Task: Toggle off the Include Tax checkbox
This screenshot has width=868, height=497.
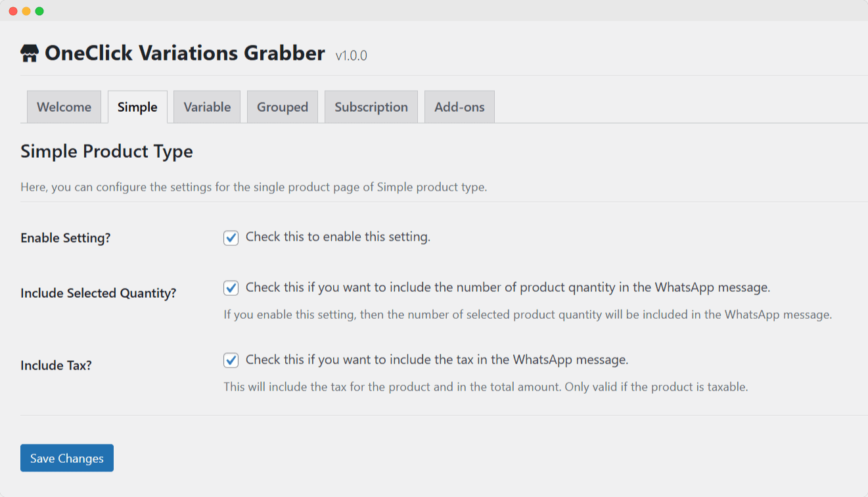Action: click(230, 360)
